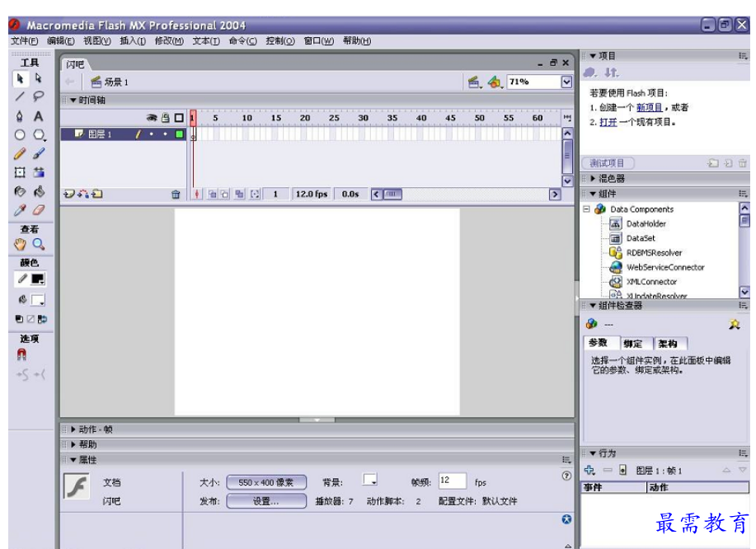Switch to the 绑定 tab

tap(633, 343)
